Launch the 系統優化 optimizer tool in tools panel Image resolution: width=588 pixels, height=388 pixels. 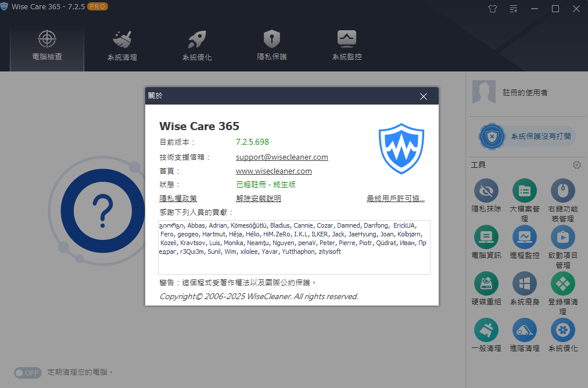[x=562, y=335]
